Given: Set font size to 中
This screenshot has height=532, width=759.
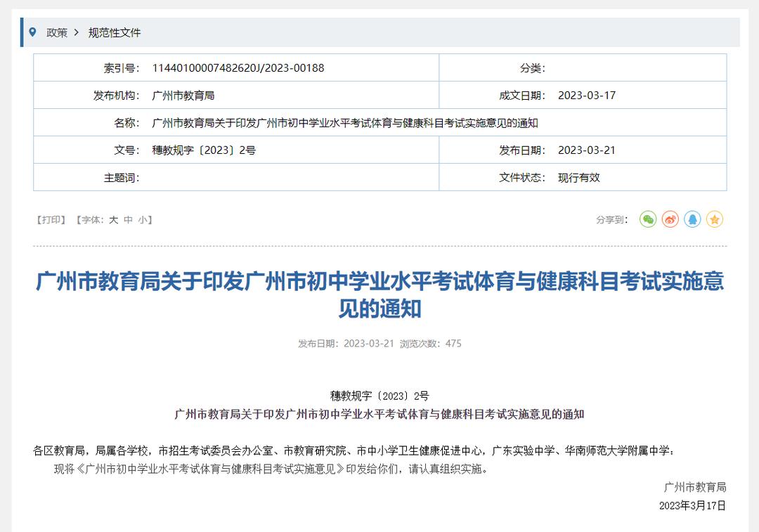Looking at the screenshot, I should 128,220.
